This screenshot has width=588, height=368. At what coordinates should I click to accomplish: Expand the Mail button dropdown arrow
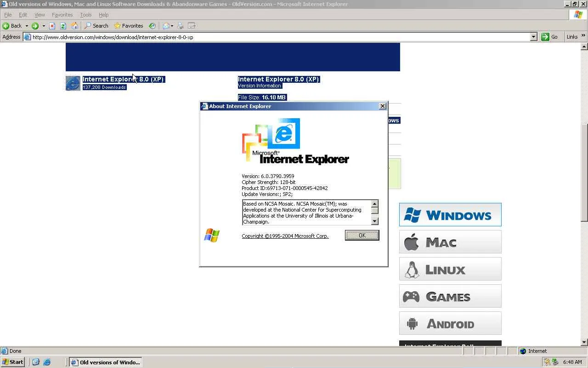click(x=172, y=26)
